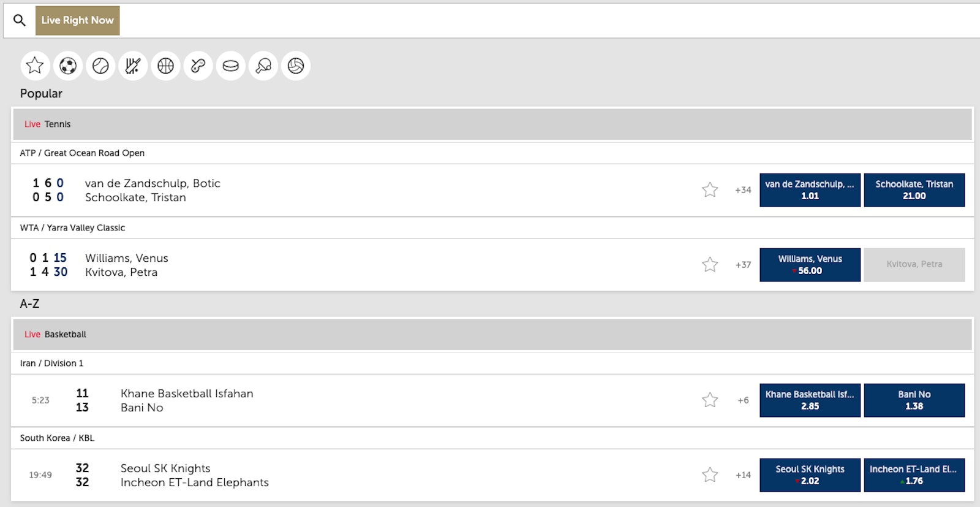Choose the volleyball sport filter icon
This screenshot has width=980, height=507.
[x=296, y=66]
